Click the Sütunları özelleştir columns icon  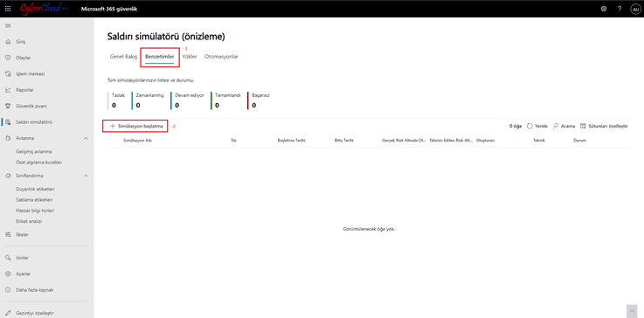(583, 126)
